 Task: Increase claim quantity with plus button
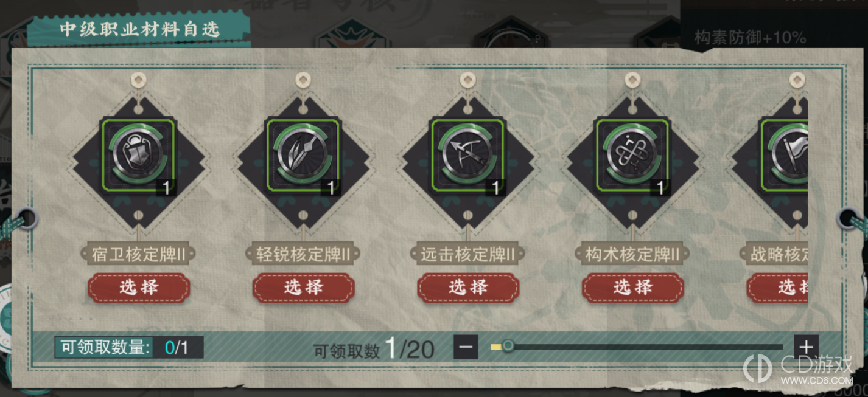(806, 347)
